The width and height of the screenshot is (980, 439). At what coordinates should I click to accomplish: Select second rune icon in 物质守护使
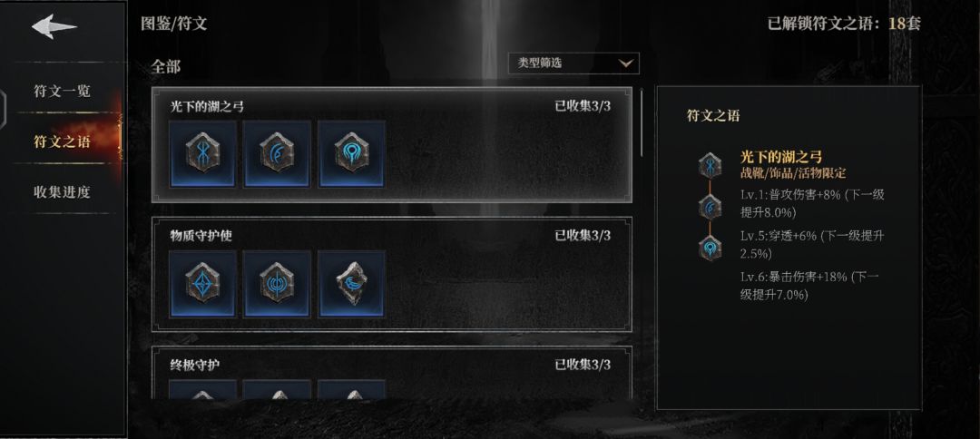click(x=277, y=284)
